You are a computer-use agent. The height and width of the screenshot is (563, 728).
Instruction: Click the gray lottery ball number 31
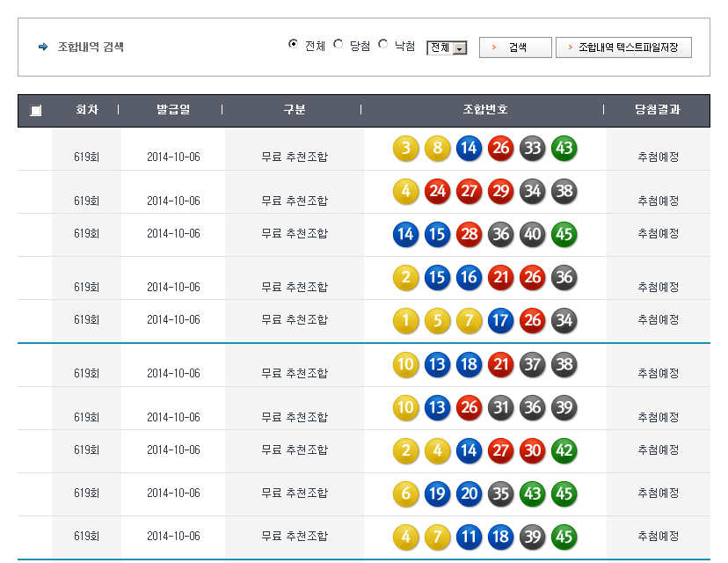(500, 407)
